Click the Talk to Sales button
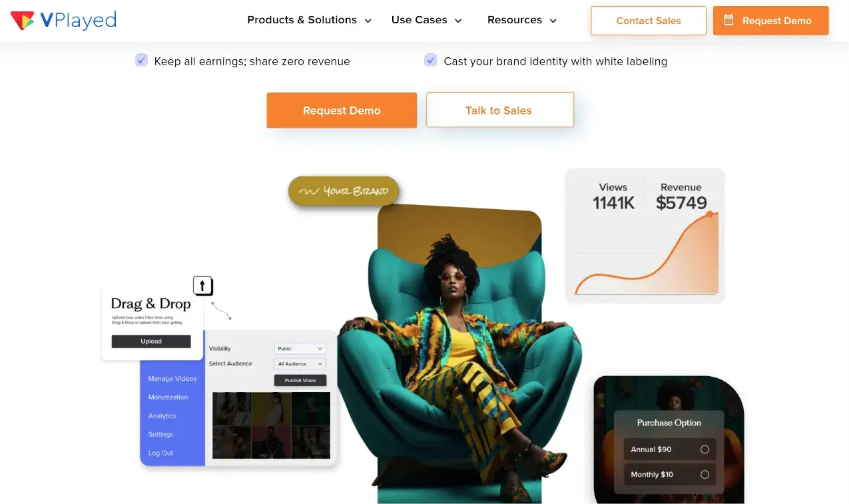 [x=499, y=111]
